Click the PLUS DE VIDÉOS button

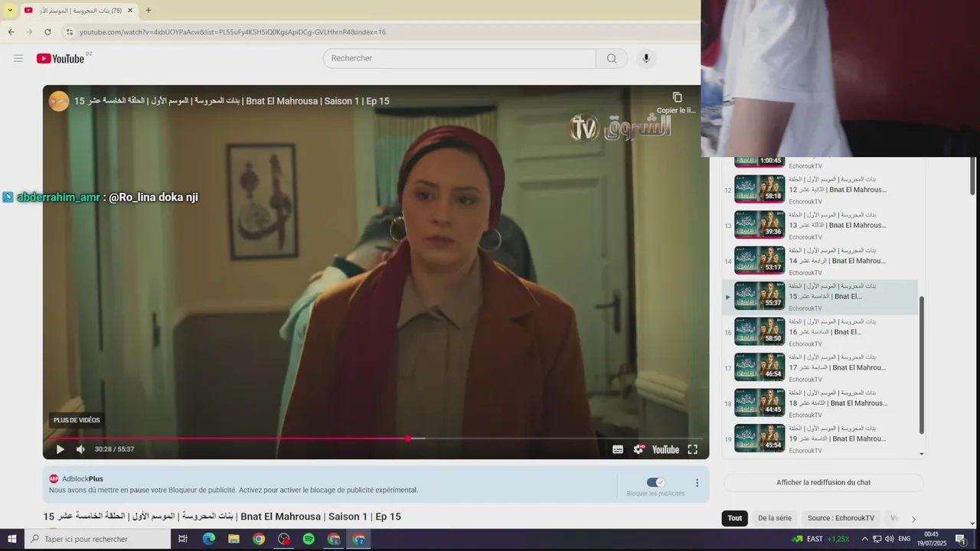tap(77, 420)
